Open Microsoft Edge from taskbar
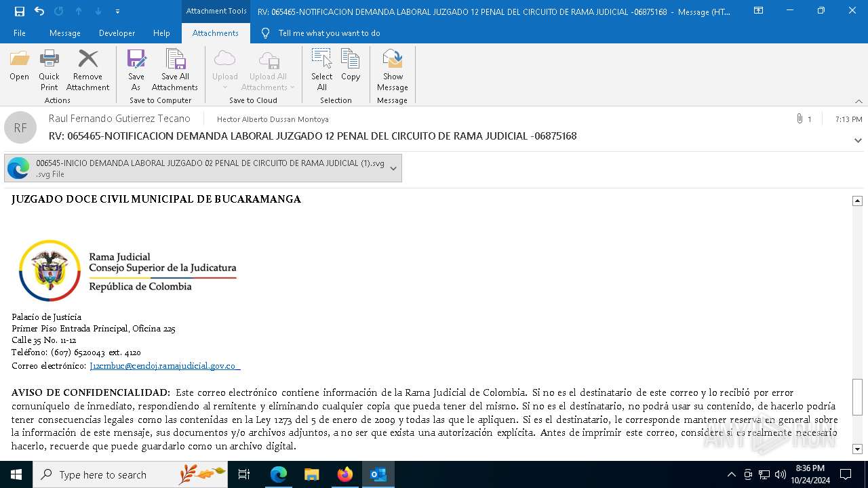Image resolution: width=868 pixels, height=488 pixels. 279,474
